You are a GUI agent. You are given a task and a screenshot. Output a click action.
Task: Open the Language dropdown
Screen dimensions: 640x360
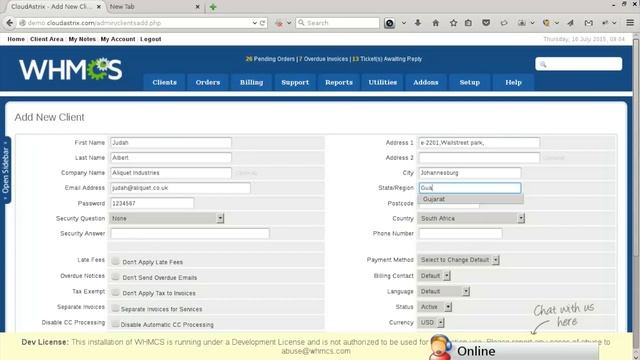pos(444,291)
